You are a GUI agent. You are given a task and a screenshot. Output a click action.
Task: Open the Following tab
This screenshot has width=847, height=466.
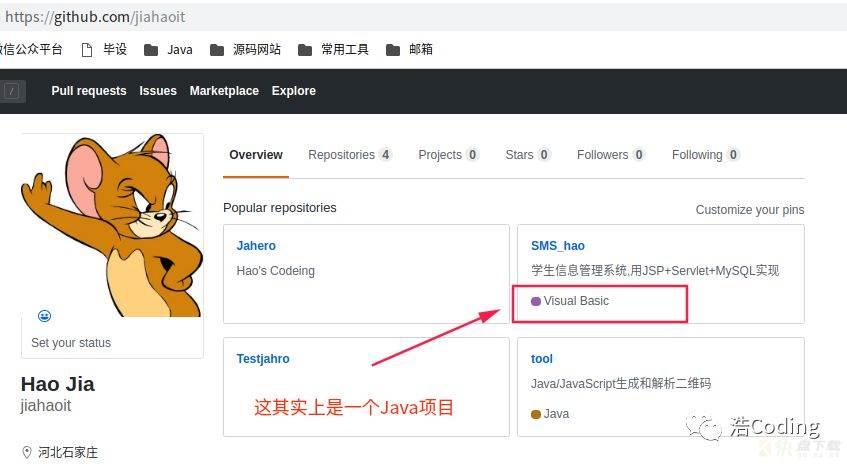tap(705, 155)
